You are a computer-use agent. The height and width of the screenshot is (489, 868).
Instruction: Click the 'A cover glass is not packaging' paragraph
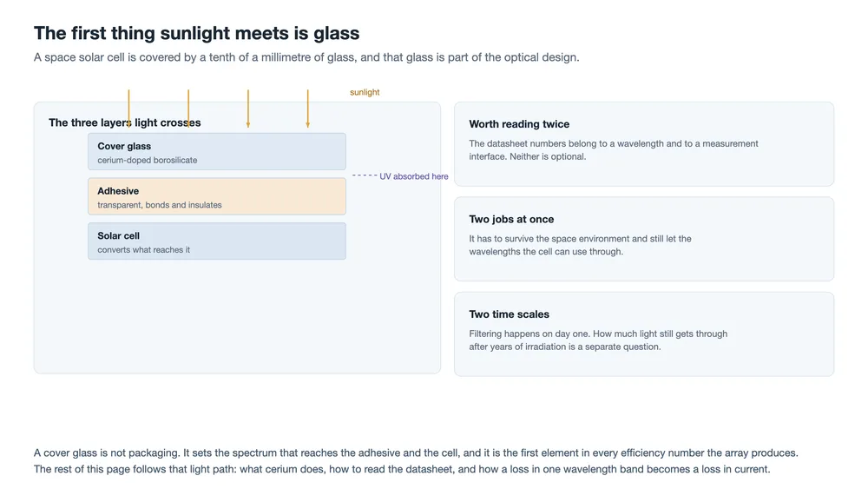[x=416, y=460]
